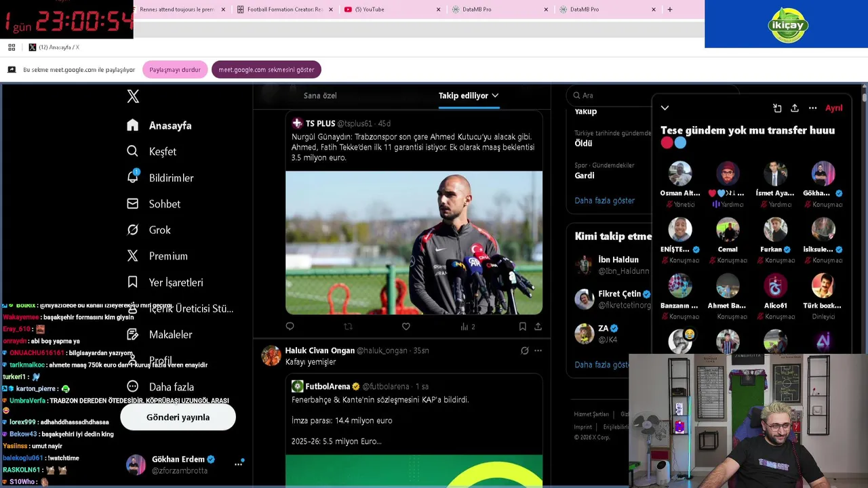Select Türk bozk... listener avatar in the Space
868x488 pixels.
point(823,286)
